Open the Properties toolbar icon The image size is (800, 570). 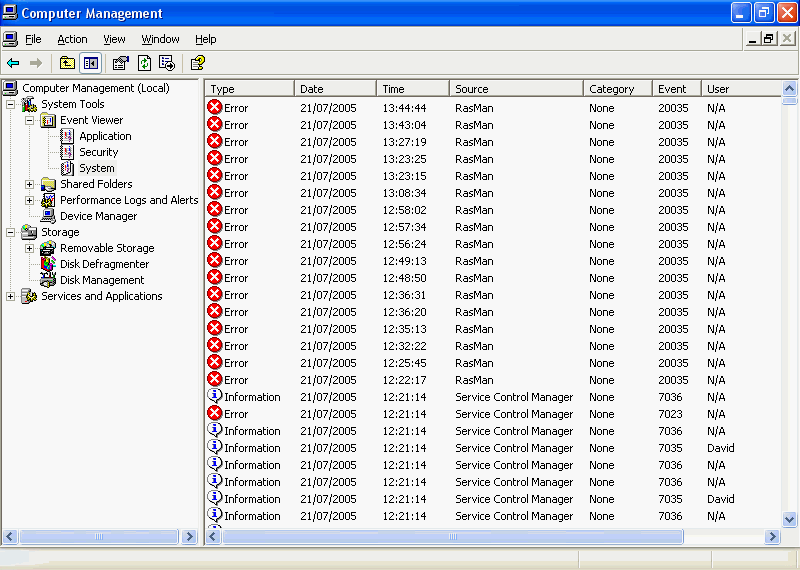click(120, 63)
